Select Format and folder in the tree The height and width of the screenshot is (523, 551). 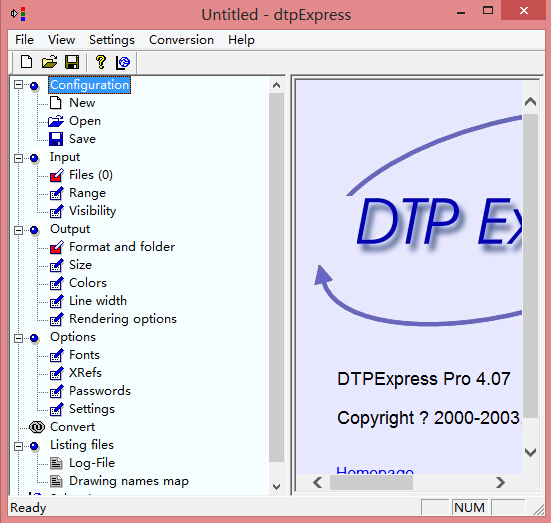coord(122,247)
